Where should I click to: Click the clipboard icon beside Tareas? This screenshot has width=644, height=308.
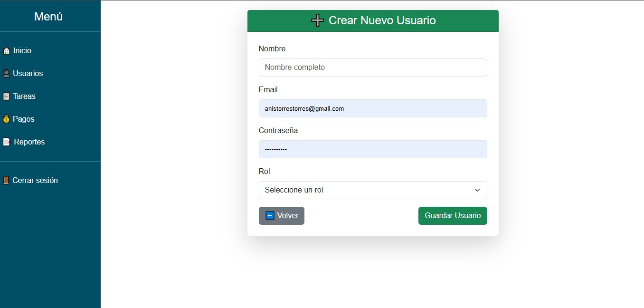(6, 96)
